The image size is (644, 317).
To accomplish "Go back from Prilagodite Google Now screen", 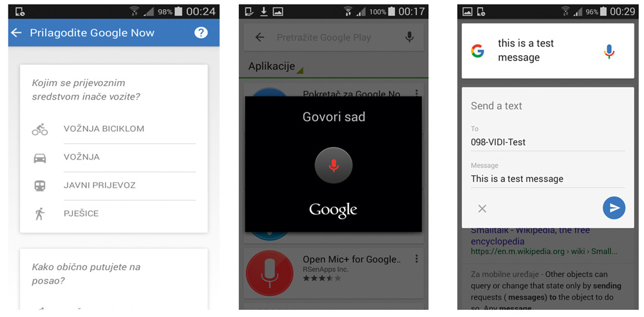I will pos(17,33).
